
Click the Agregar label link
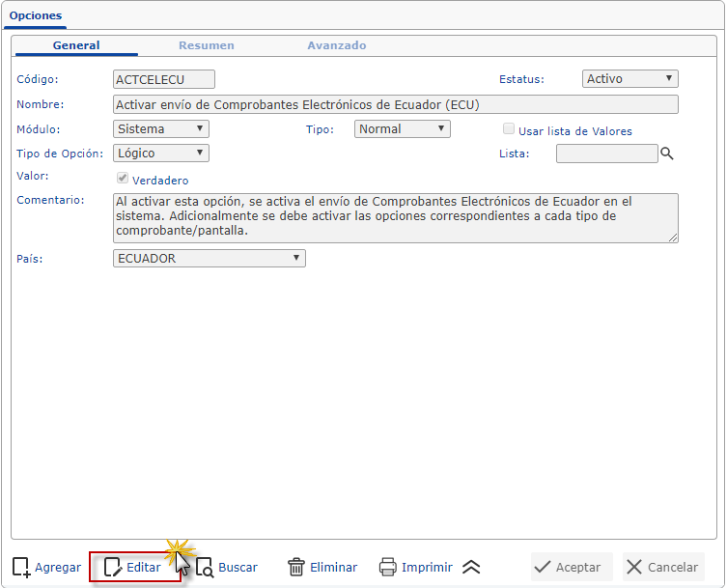tap(58, 567)
